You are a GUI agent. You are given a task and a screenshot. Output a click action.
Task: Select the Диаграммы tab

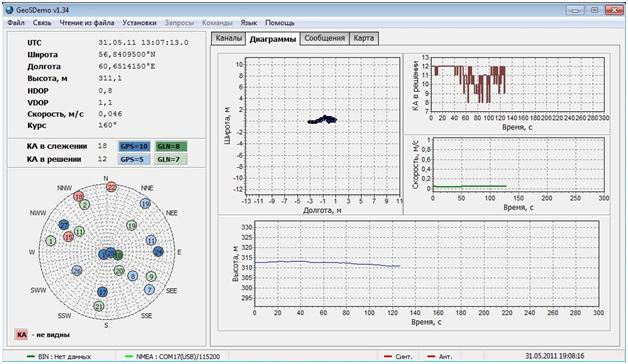[x=272, y=39]
